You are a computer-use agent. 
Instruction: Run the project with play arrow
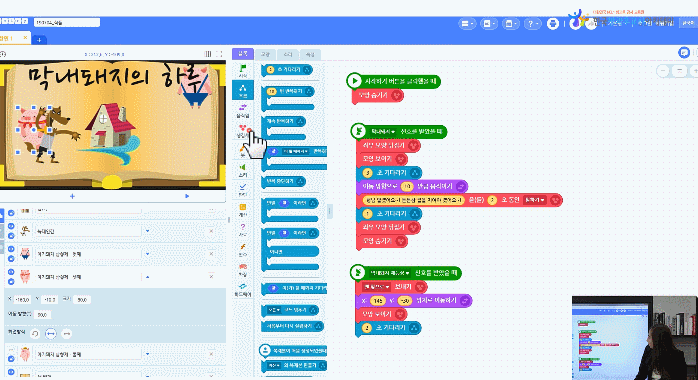click(187, 196)
